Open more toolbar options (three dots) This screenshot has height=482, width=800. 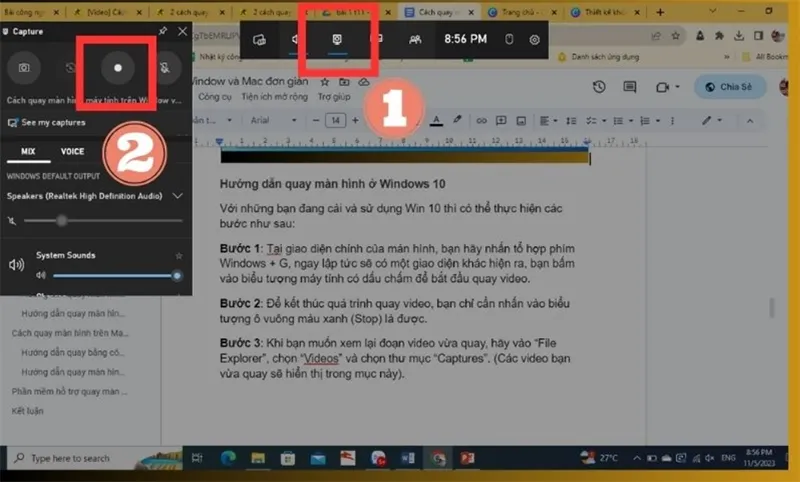click(672, 121)
